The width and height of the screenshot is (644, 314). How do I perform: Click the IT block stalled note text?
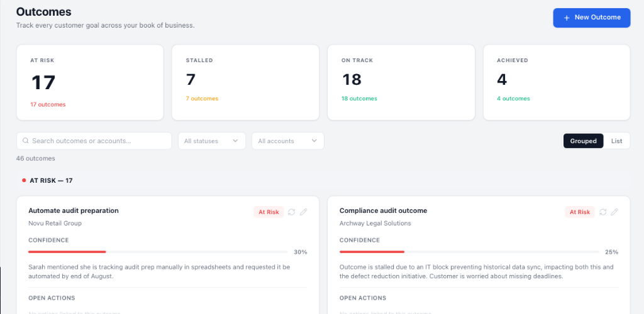pos(477,272)
